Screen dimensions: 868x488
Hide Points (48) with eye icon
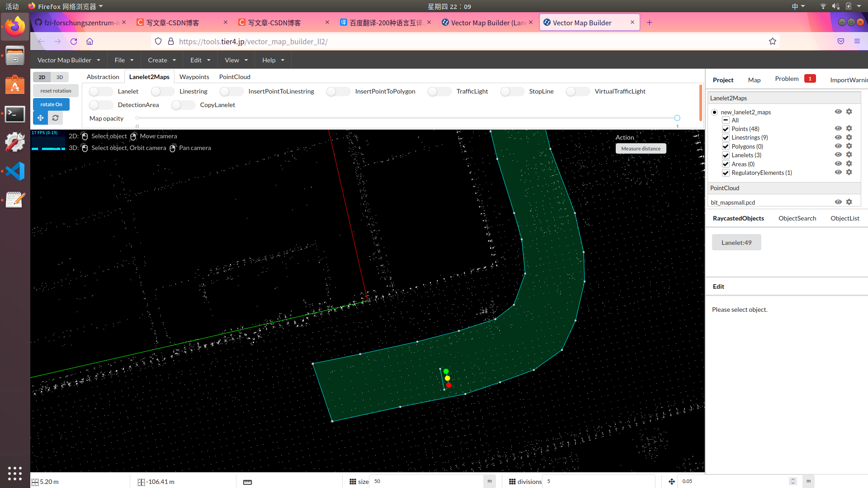pos(838,129)
